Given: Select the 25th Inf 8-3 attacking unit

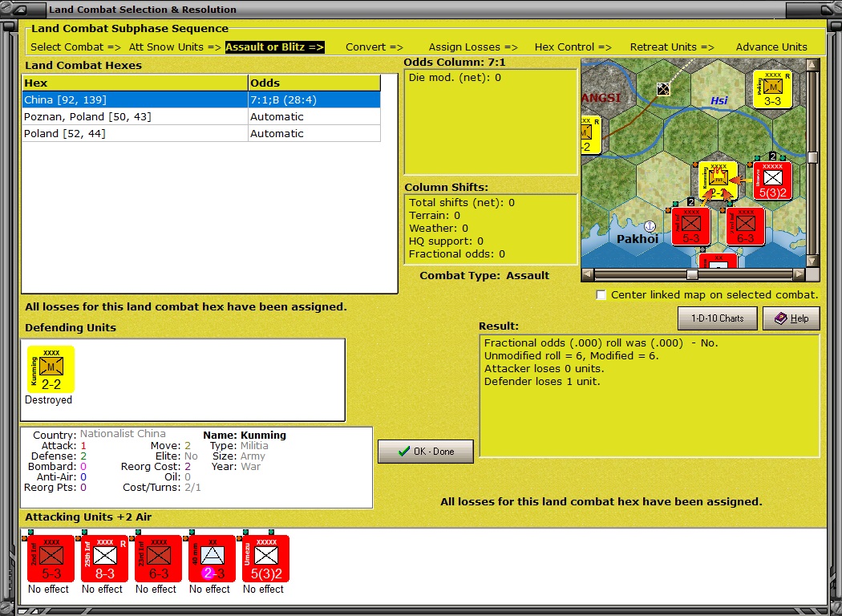Looking at the screenshot, I should point(104,558).
